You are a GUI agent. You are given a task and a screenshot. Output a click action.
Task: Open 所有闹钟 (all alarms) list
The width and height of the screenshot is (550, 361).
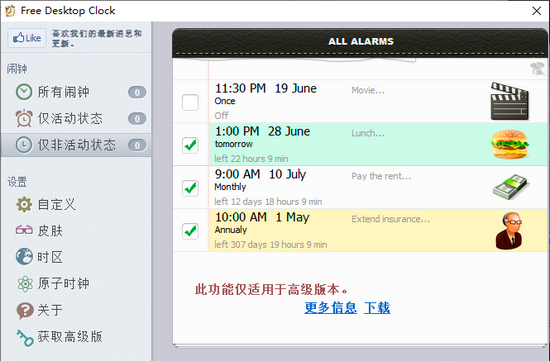[76, 92]
